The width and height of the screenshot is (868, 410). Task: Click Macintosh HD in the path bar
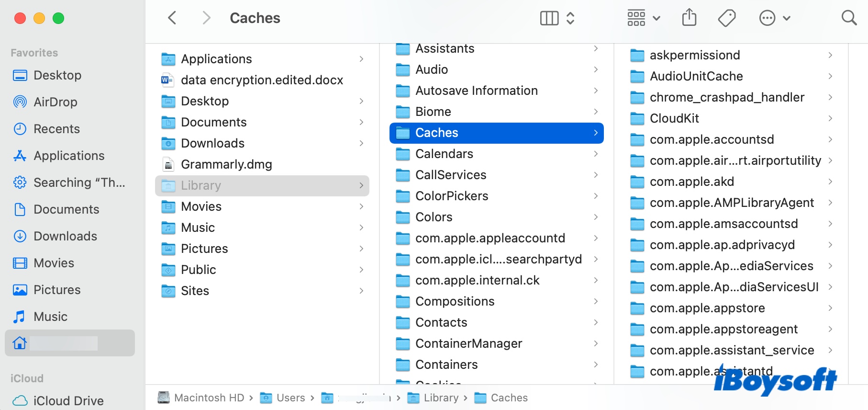coord(209,398)
